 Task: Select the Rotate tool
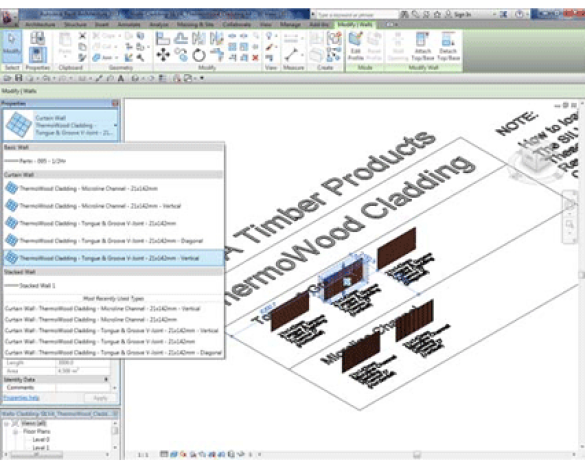pos(199,56)
